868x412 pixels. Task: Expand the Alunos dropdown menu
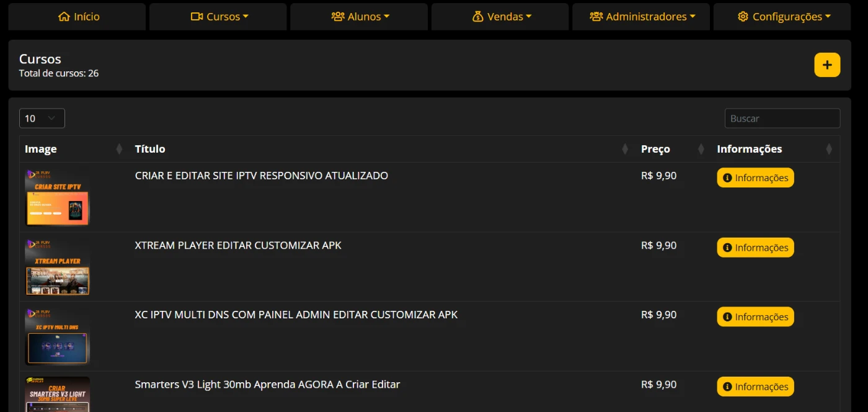point(360,17)
